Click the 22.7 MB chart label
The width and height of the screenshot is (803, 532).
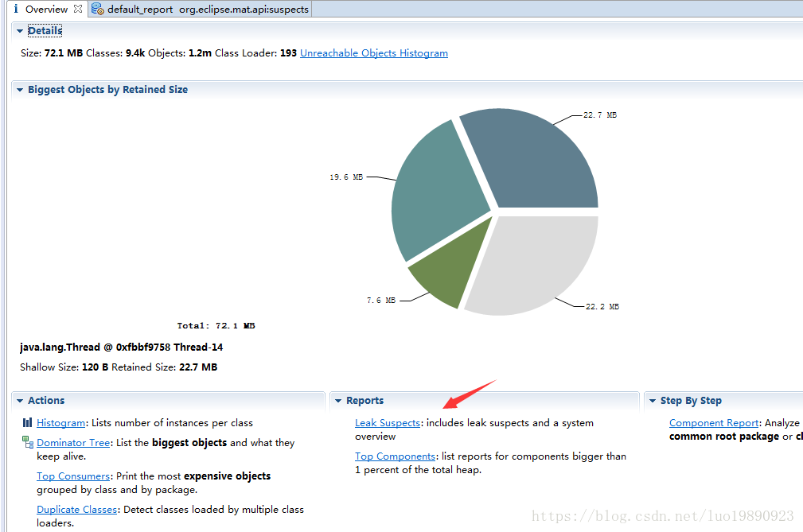(x=600, y=115)
